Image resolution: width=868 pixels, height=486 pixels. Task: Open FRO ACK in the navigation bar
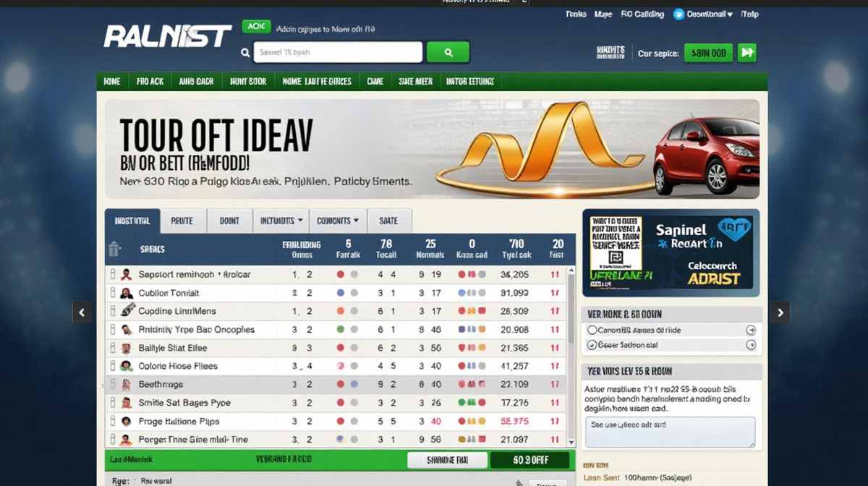[150, 82]
